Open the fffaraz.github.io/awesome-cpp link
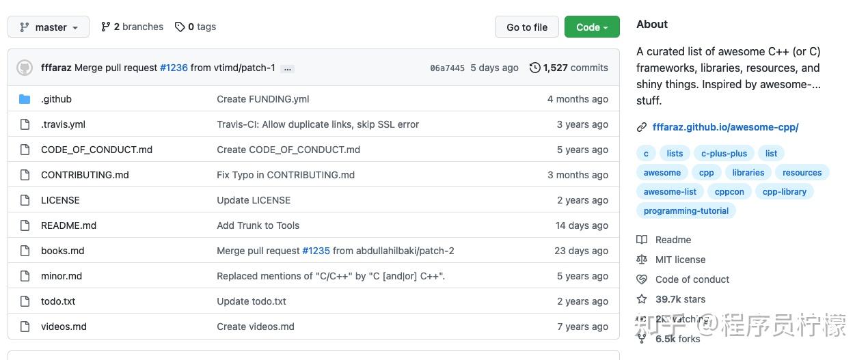Screen dimensions: 868x360 click(x=726, y=127)
